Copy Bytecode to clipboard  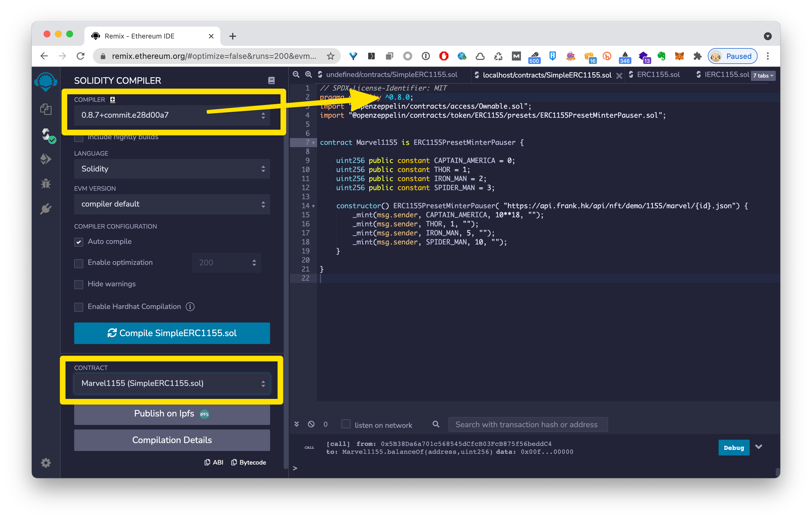248,462
